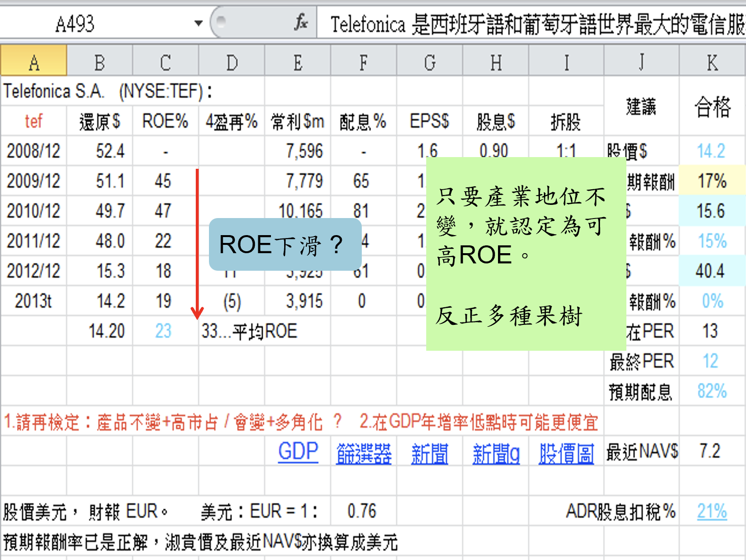Click the red 'tef' ticker cell
The image size is (746, 560).
click(34, 121)
